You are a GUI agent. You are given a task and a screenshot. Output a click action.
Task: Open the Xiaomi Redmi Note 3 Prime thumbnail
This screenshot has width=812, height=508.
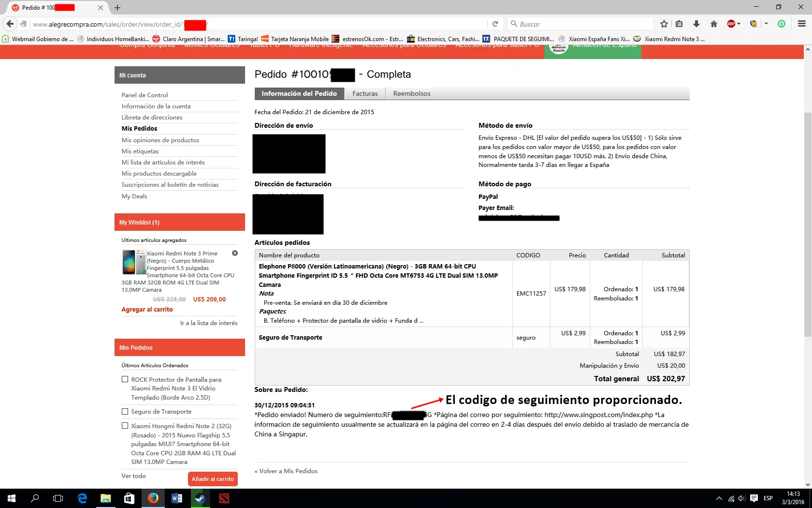pyautogui.click(x=133, y=262)
